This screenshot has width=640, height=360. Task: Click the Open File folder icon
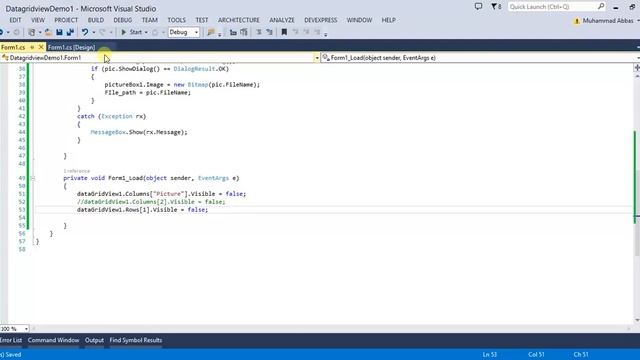[x=48, y=32]
